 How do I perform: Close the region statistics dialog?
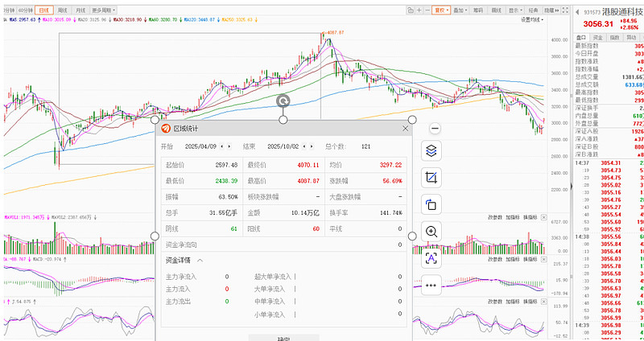(406, 129)
